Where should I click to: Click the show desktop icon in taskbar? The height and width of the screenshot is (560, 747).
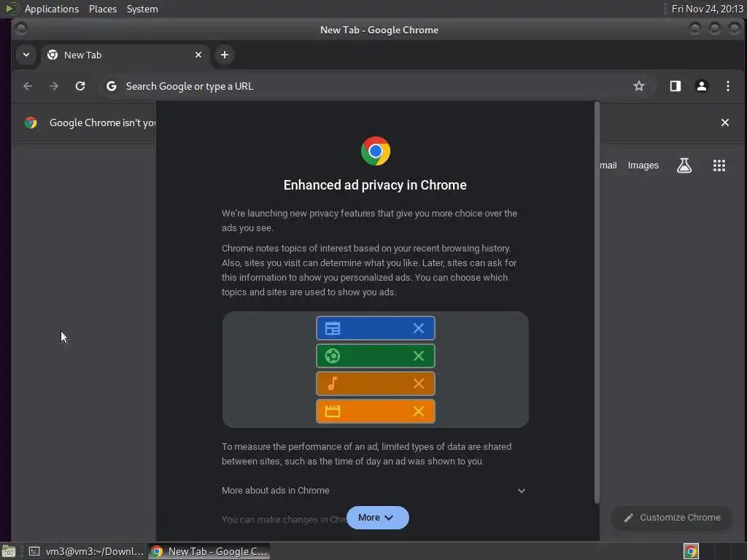tap(9, 551)
